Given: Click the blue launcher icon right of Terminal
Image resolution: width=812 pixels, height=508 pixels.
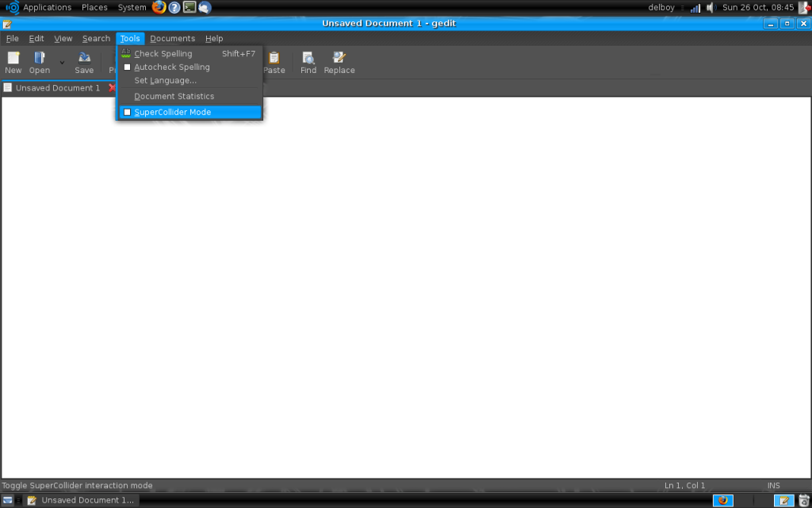Looking at the screenshot, I should click(205, 7).
